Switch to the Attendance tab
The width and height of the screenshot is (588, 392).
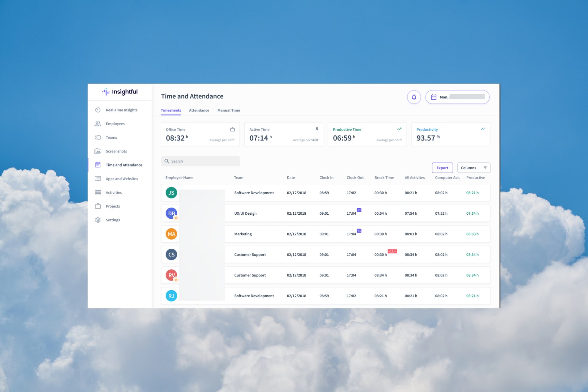coord(199,110)
